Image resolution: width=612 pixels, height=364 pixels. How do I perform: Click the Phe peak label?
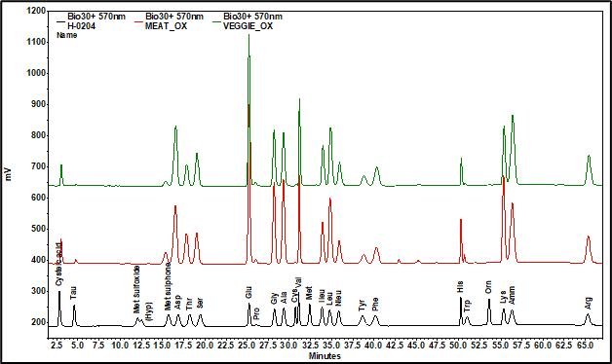coord(375,305)
